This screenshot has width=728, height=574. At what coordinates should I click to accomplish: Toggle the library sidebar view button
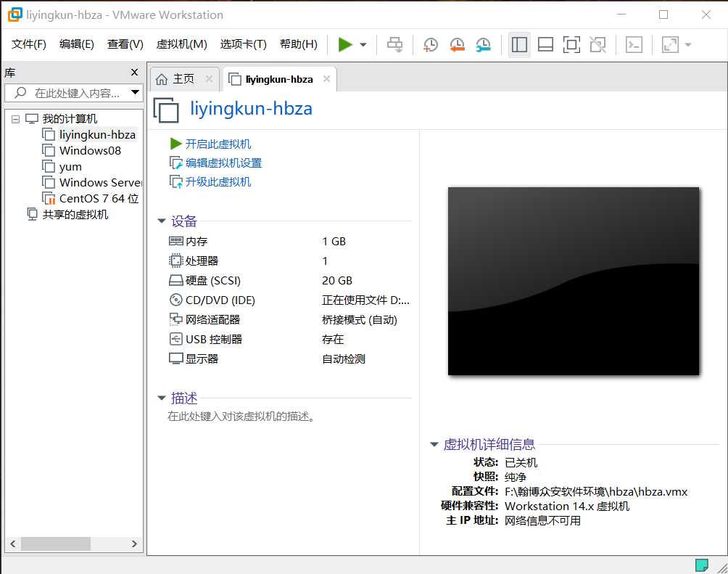point(519,45)
